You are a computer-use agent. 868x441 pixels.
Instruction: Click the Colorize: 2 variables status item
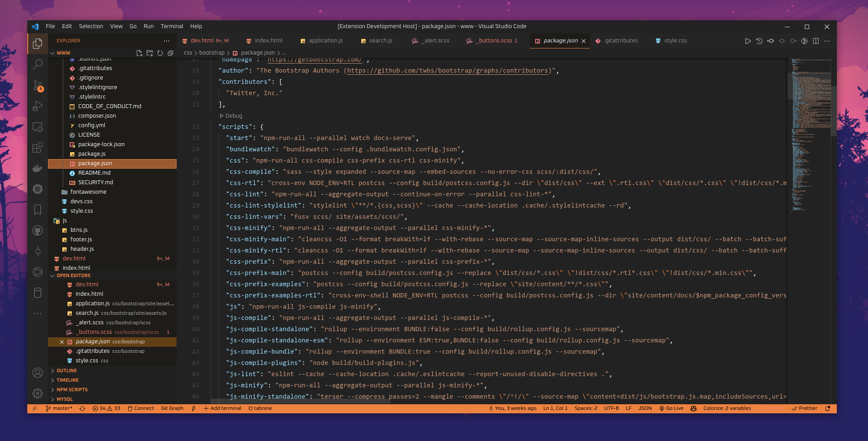click(x=727, y=408)
